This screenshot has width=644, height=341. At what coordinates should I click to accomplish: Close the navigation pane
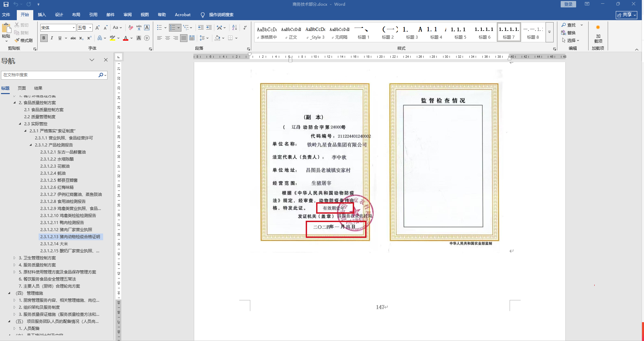click(x=106, y=60)
